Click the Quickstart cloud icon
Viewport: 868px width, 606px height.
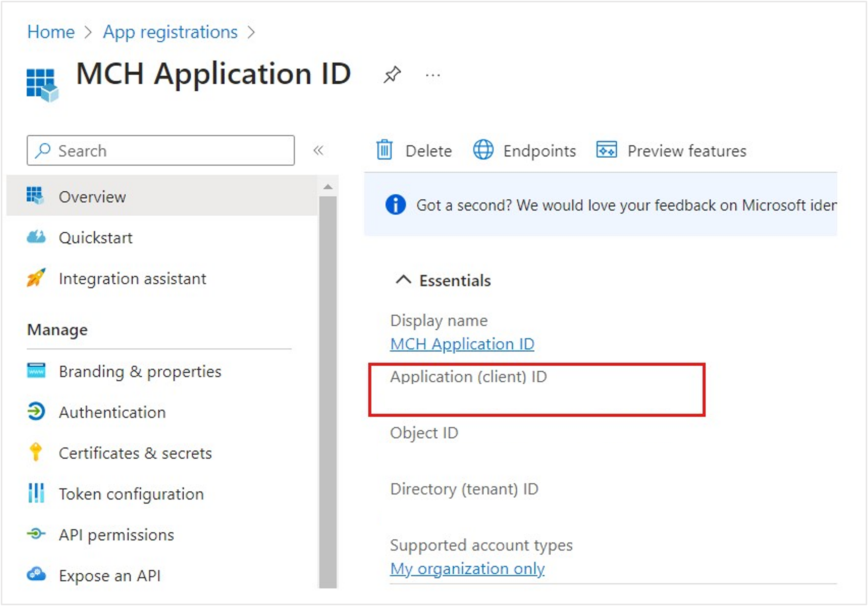tap(36, 237)
